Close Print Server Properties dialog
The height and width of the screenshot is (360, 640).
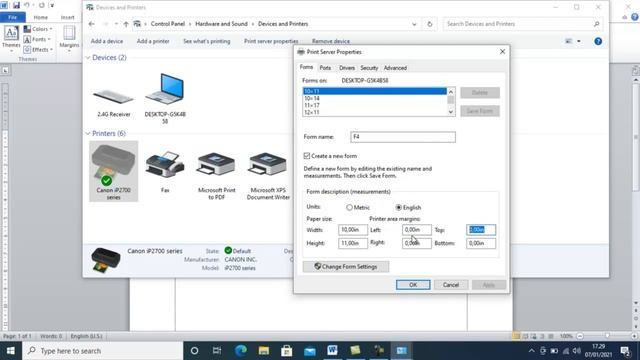coord(502,52)
